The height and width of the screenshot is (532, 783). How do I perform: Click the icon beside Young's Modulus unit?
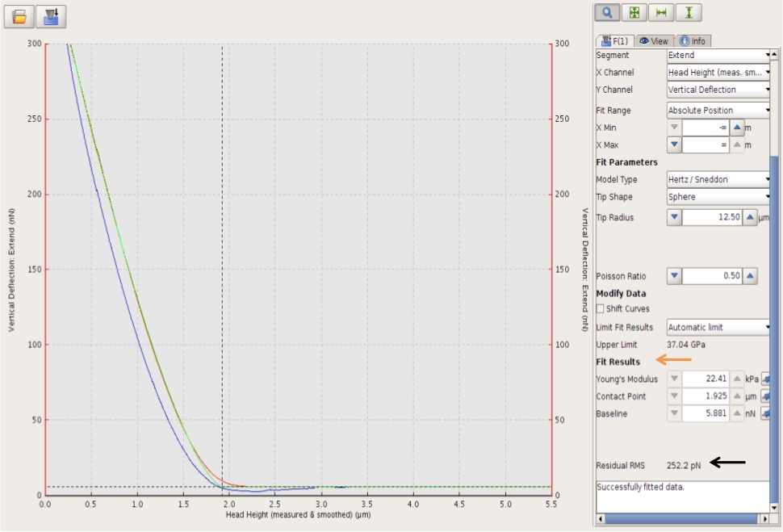click(x=765, y=379)
